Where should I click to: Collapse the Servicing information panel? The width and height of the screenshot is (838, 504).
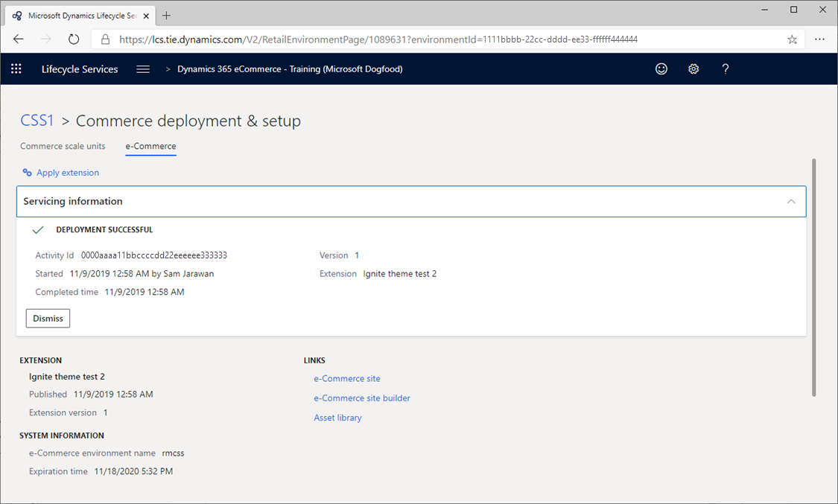click(x=791, y=201)
